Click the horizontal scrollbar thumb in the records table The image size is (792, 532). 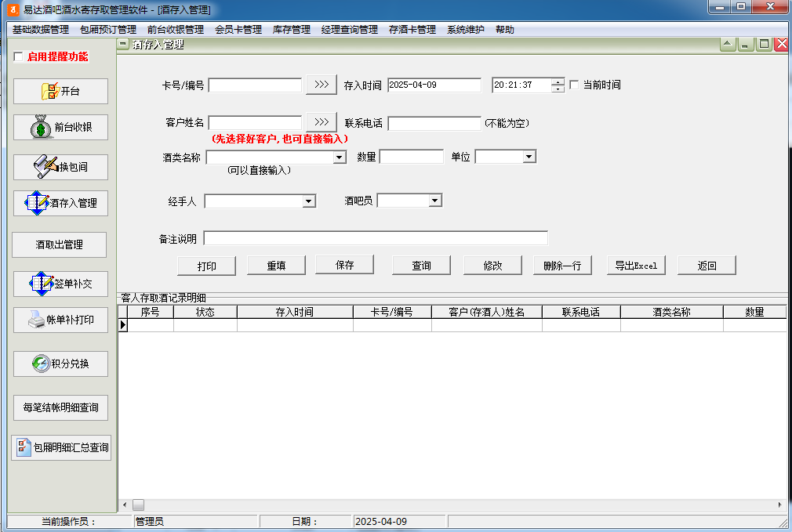coord(138,505)
